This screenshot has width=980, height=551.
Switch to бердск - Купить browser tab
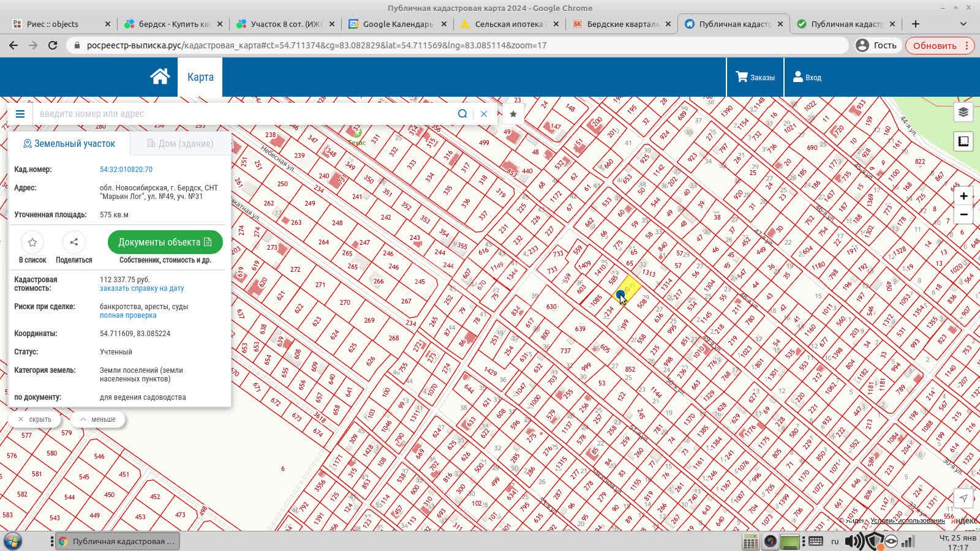click(173, 24)
